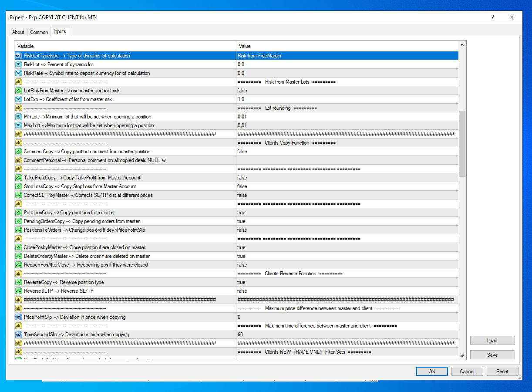
Task: Switch to the About tab
Action: [x=18, y=32]
